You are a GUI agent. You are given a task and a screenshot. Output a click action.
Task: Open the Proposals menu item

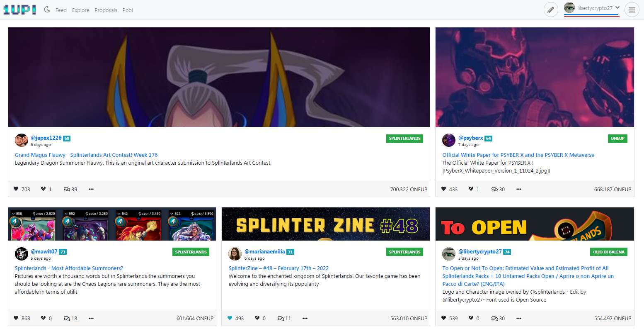tap(106, 10)
